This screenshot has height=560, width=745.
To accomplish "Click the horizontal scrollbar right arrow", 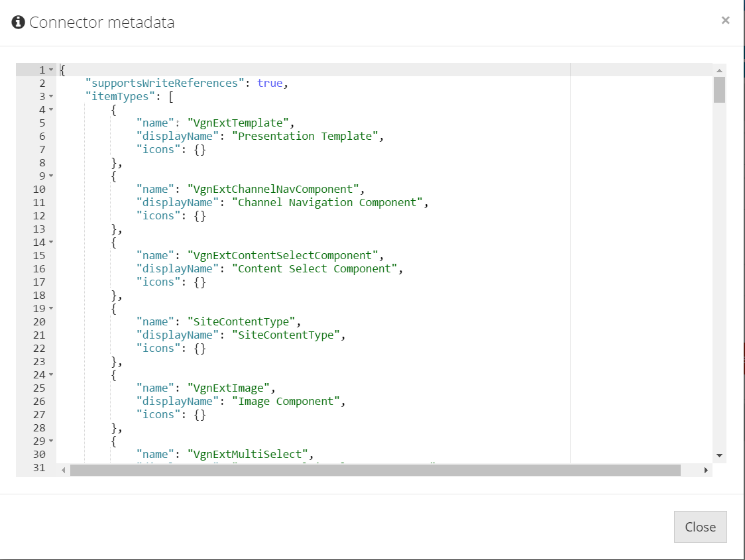I will [706, 471].
